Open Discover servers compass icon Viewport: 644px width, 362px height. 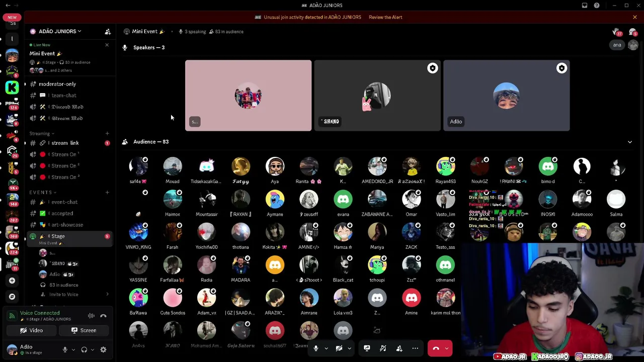(12, 297)
